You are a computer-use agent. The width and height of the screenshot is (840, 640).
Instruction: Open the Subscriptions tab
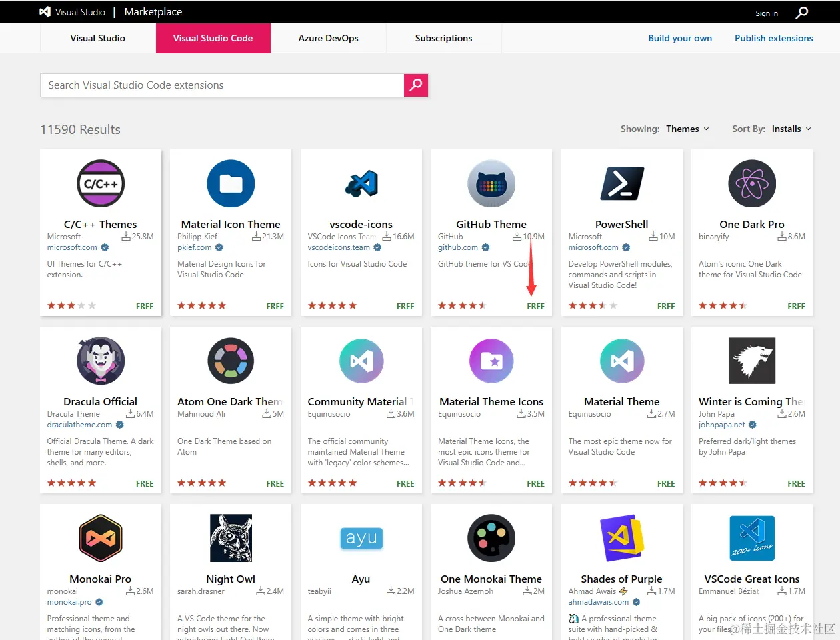point(444,38)
